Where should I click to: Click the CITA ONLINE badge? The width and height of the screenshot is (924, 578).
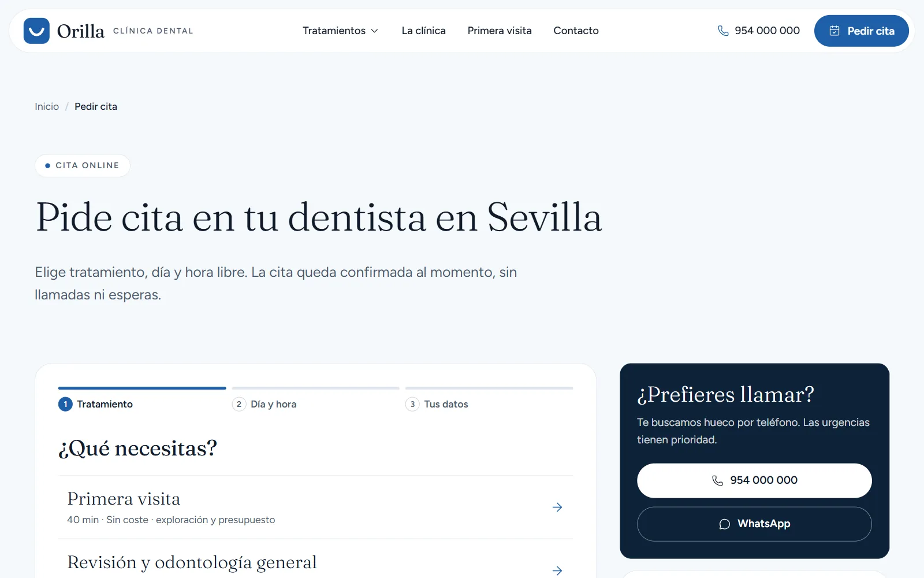pyautogui.click(x=83, y=165)
